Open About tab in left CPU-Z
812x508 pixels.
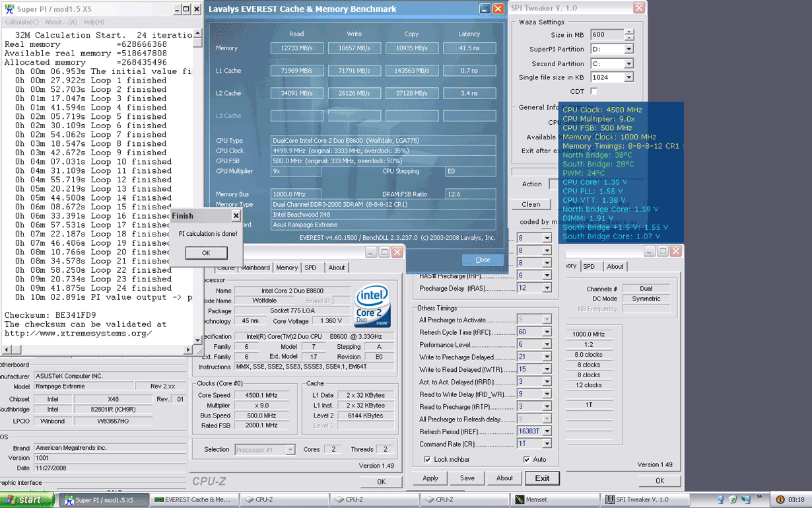(337, 268)
